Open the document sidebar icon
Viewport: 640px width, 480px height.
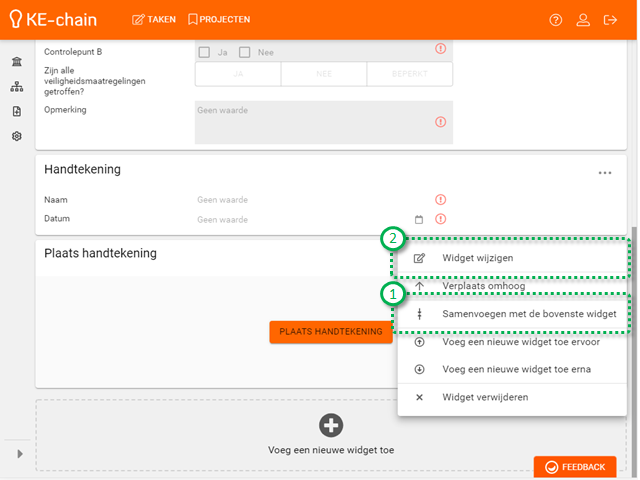coord(17,111)
